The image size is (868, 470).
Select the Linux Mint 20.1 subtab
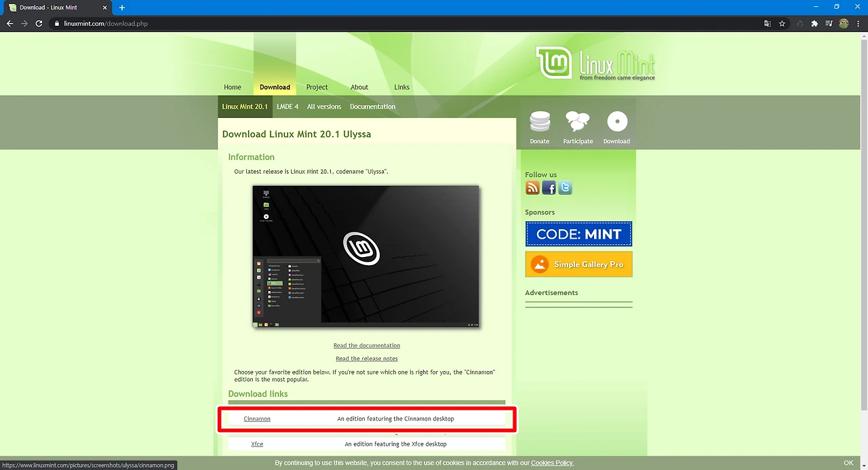point(245,106)
